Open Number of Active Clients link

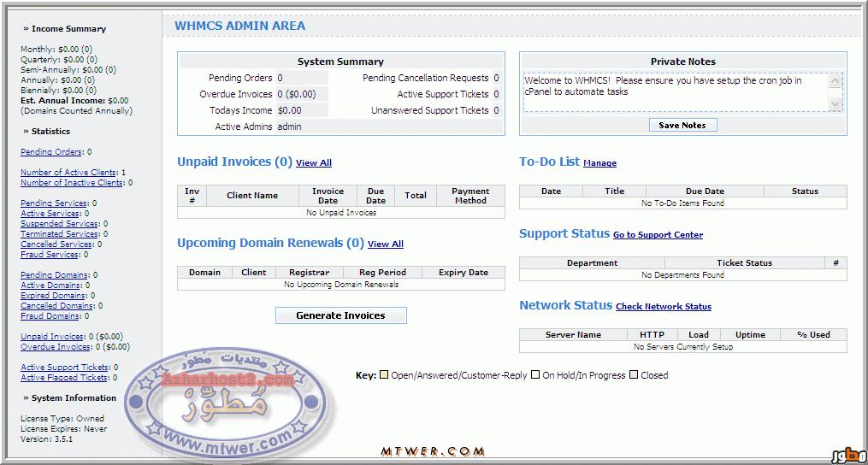point(68,172)
